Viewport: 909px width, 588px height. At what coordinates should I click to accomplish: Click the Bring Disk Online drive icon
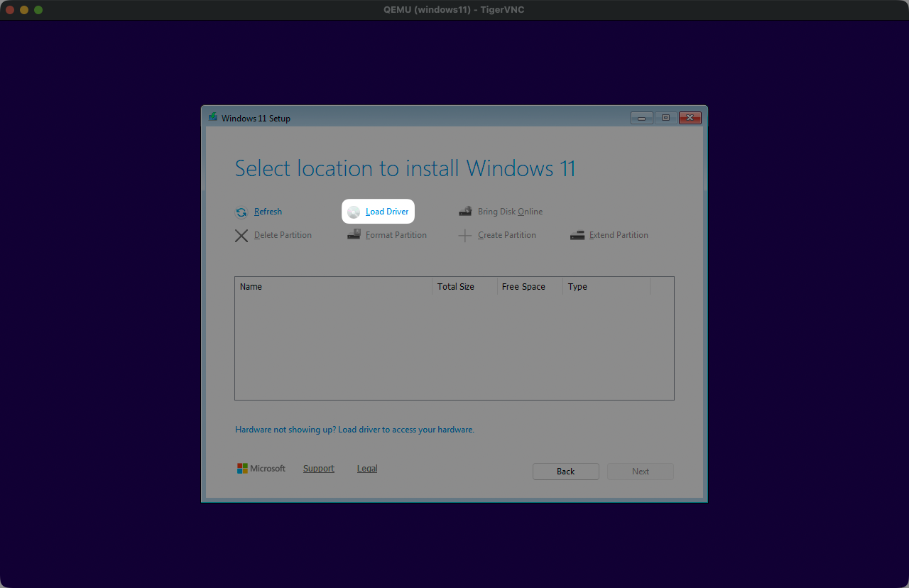click(x=465, y=212)
